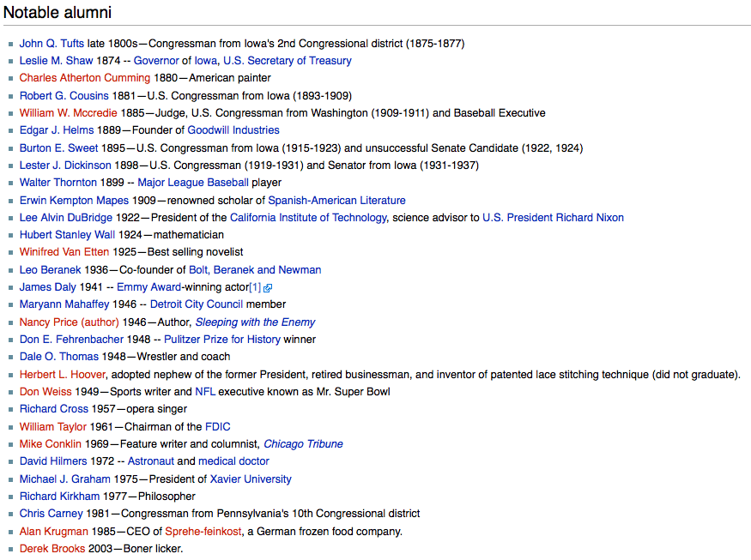Follow the Detroit City Council link

pos(197,304)
